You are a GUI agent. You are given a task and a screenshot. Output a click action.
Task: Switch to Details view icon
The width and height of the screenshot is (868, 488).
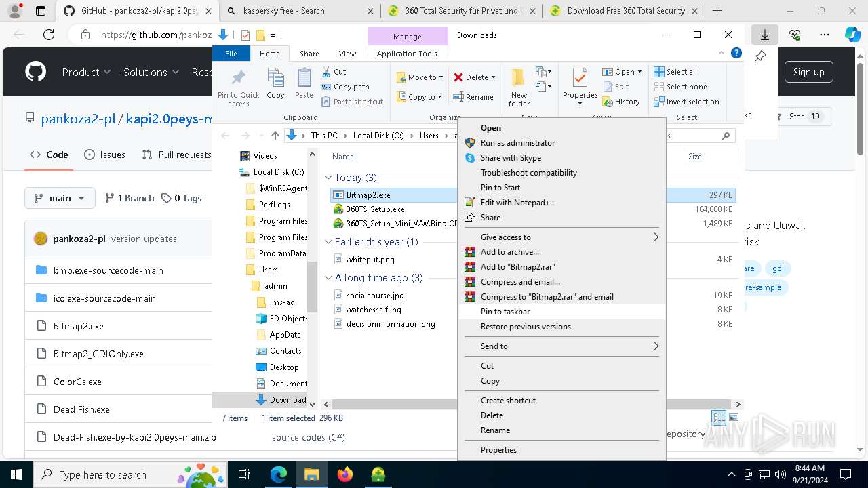point(718,418)
